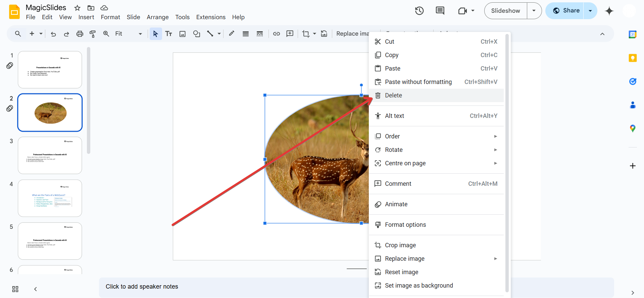Hide the menus with the chevron

602,34
